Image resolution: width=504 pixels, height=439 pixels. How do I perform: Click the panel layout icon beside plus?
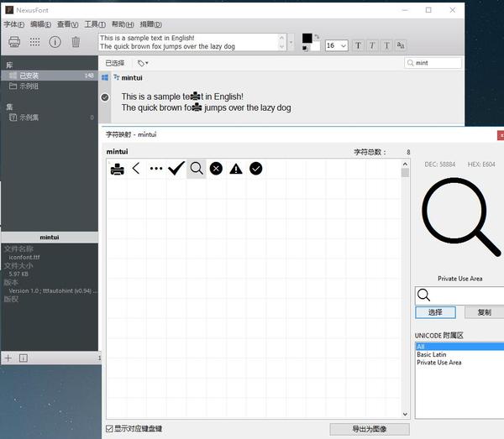(x=24, y=358)
